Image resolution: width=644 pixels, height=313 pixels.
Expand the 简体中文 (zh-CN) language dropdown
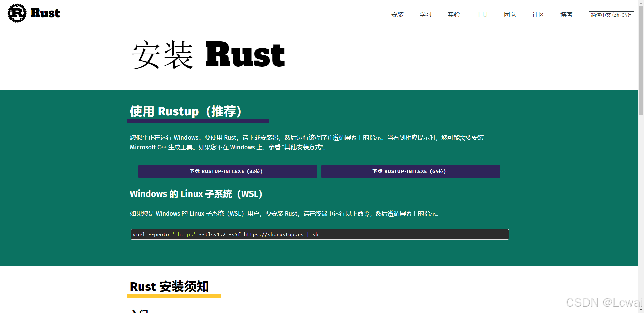tap(611, 15)
